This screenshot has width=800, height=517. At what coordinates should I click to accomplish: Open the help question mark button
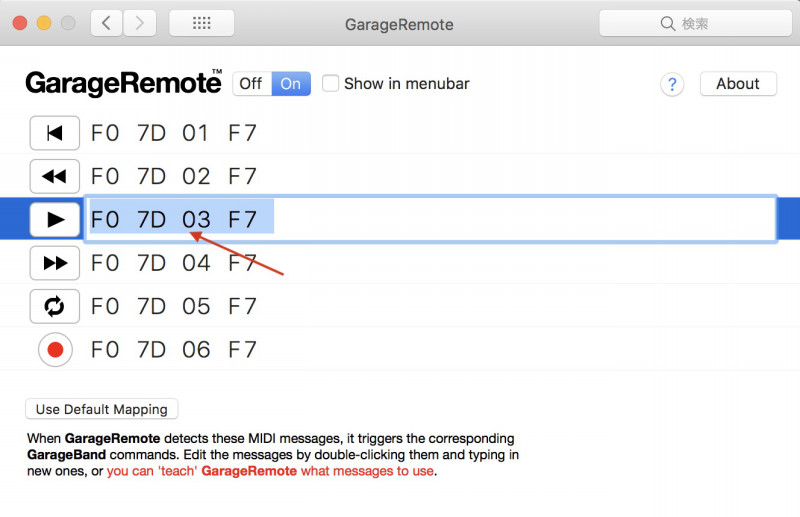672,84
